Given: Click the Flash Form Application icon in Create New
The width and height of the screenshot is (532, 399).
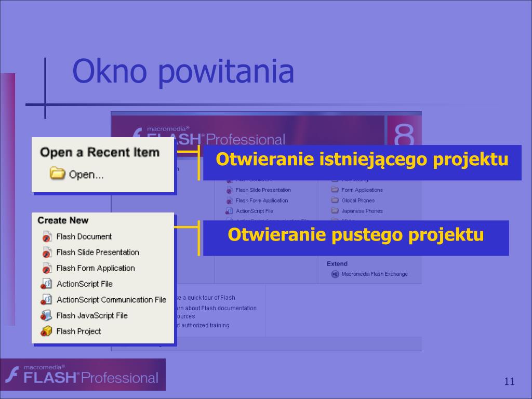Looking at the screenshot, I should (47, 268).
